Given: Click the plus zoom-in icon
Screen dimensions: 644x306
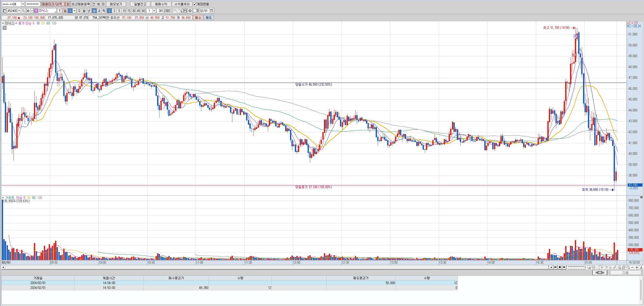Looking at the screenshot, I should click(x=637, y=267).
